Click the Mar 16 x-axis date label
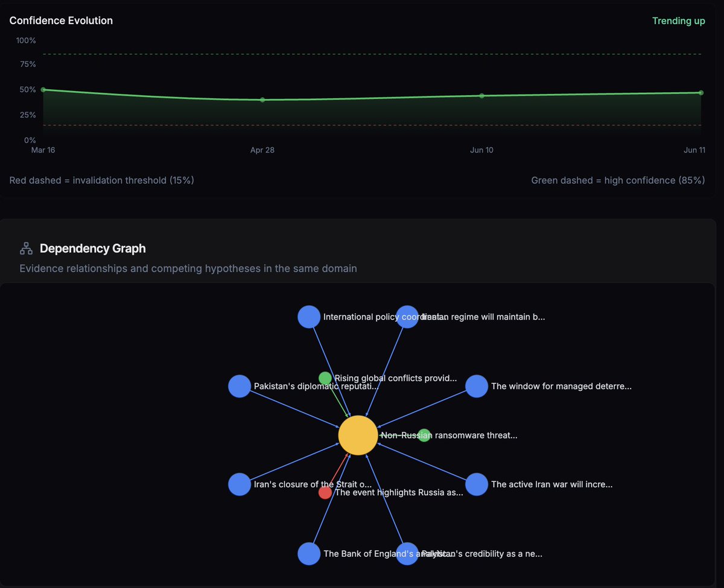This screenshot has width=724, height=588. [x=43, y=150]
